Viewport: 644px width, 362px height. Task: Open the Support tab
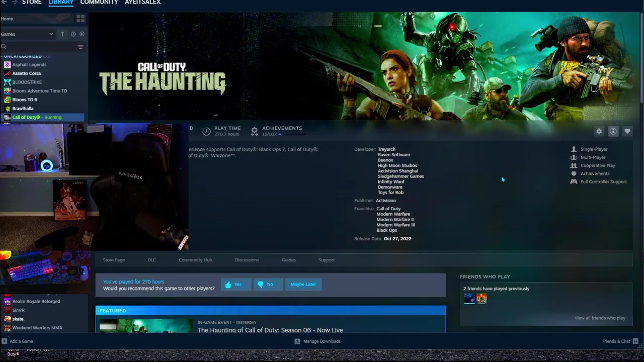pyautogui.click(x=327, y=260)
